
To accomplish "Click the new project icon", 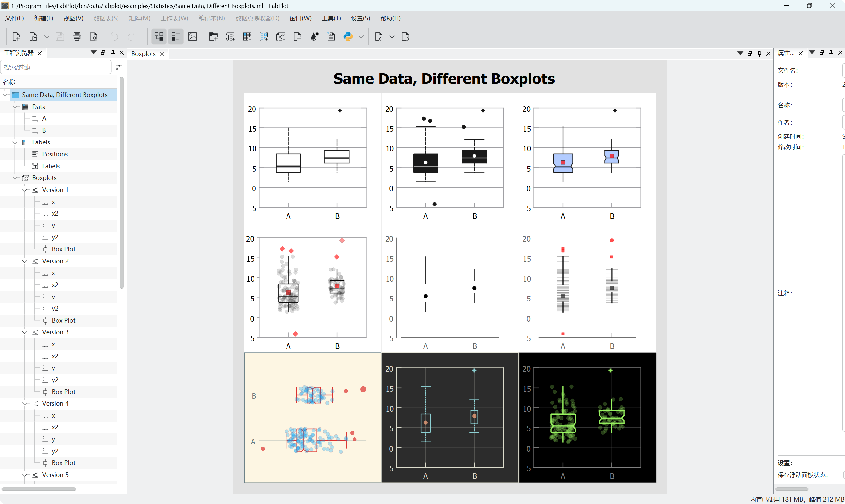I will [x=16, y=37].
